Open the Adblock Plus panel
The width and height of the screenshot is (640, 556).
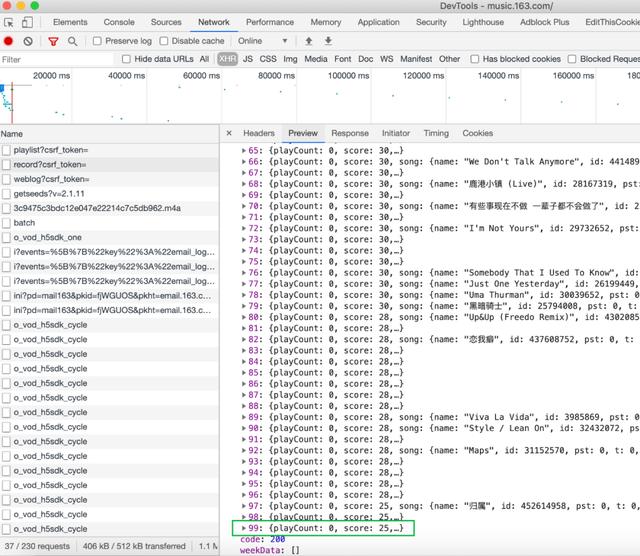pos(544,22)
